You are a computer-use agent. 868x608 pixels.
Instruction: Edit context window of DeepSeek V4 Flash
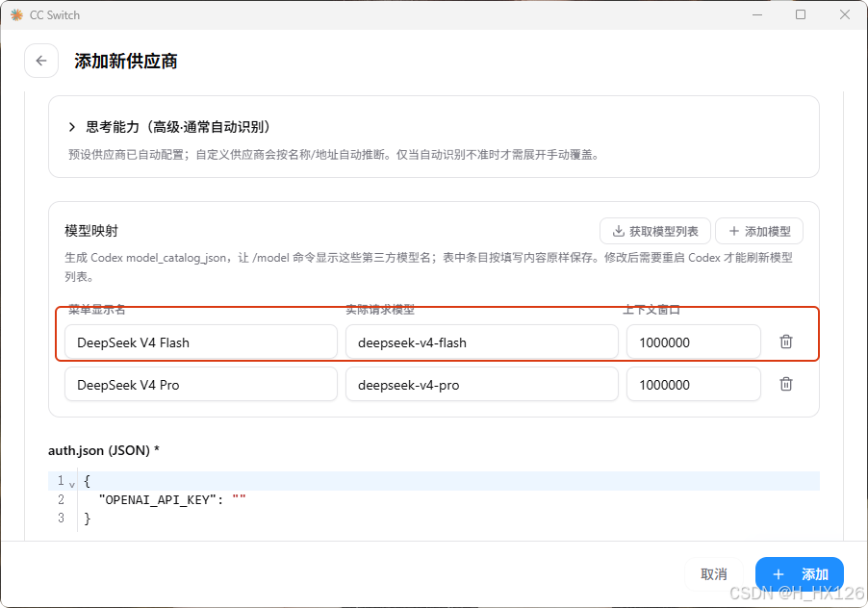click(694, 342)
